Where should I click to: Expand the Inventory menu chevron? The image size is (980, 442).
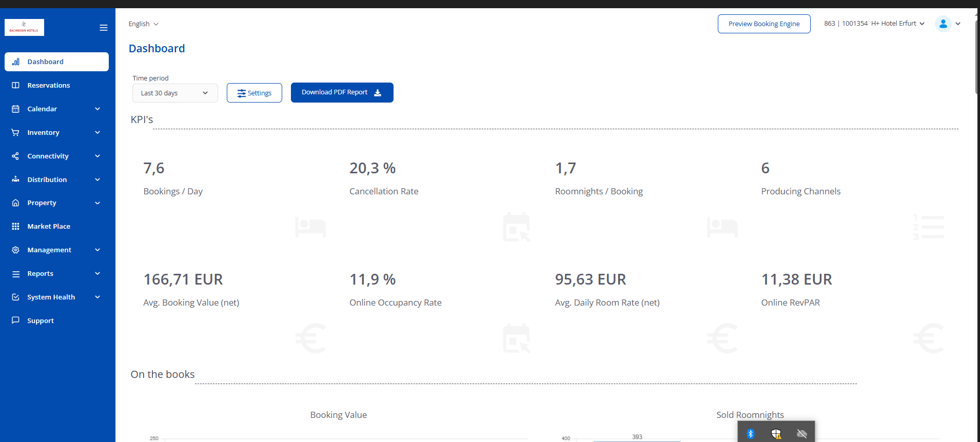(97, 132)
